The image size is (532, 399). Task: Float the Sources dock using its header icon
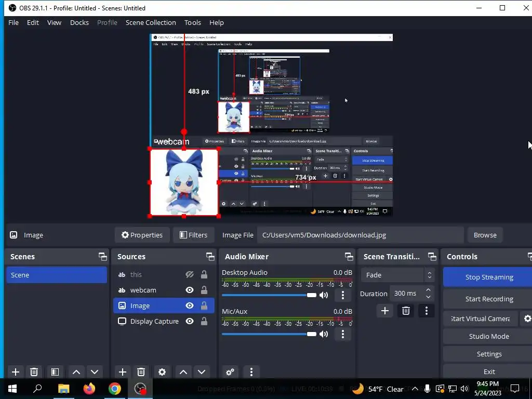pyautogui.click(x=210, y=257)
